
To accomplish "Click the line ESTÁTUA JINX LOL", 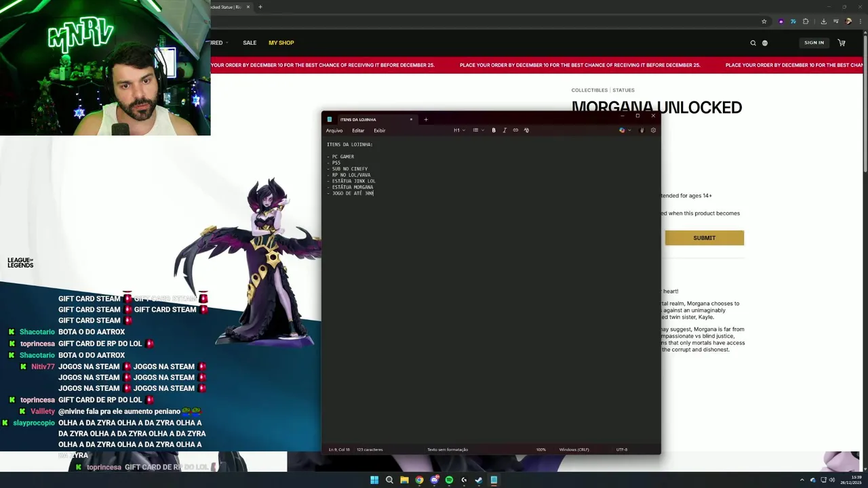I will [x=351, y=181].
